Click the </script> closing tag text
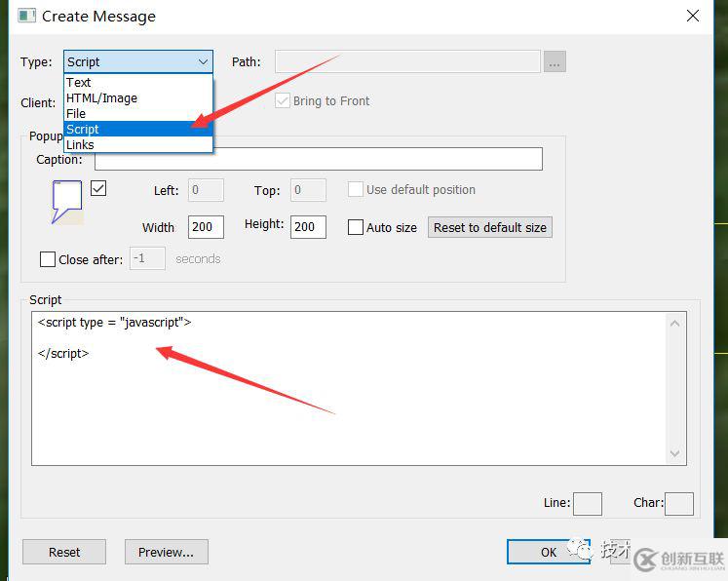728x581 pixels. 63,354
